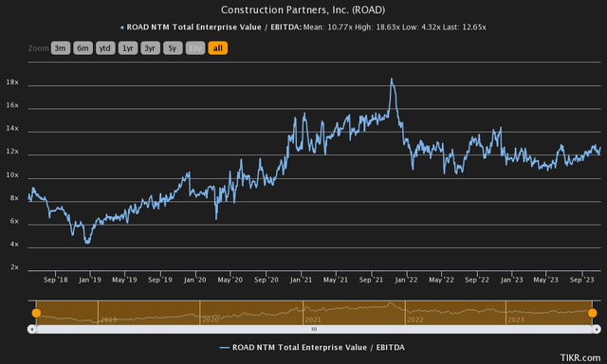
Task: Toggle the ROAD NTM EV/EBITDA legend series
Action: [312, 347]
